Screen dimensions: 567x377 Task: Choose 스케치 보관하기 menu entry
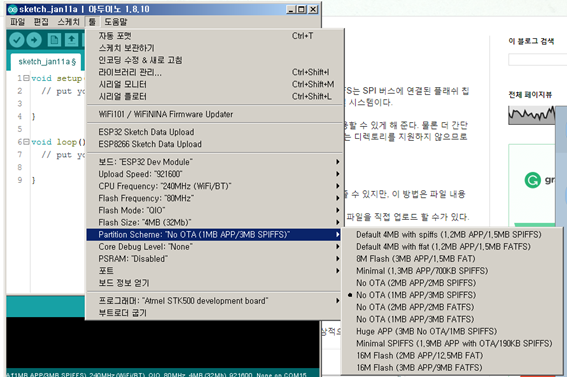[215, 48]
